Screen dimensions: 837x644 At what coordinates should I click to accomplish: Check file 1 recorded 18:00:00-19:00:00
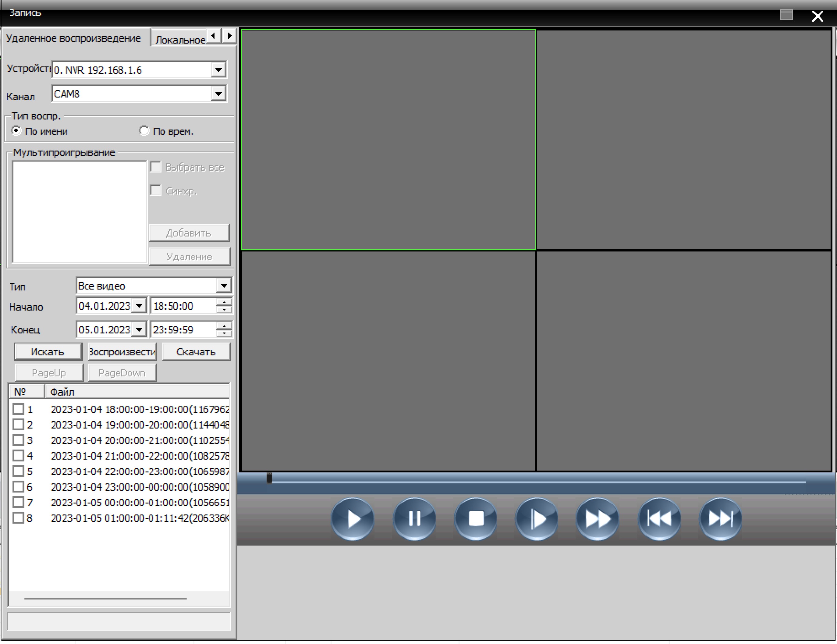click(x=18, y=409)
